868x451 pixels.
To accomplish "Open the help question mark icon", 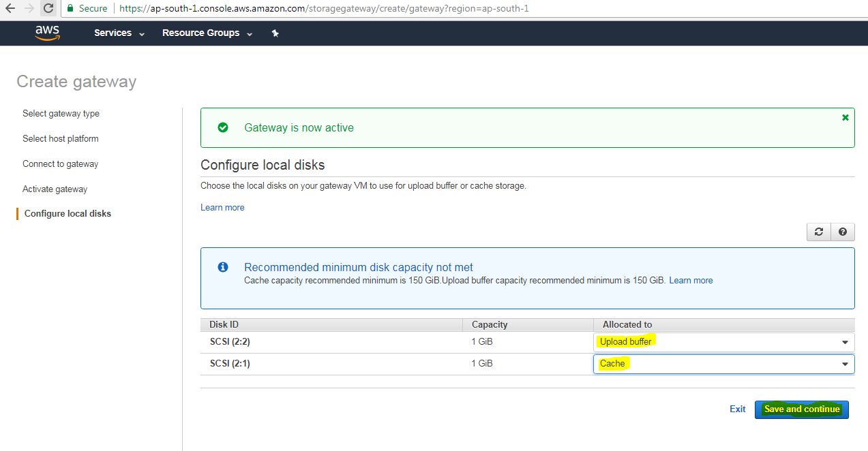I will [x=843, y=232].
